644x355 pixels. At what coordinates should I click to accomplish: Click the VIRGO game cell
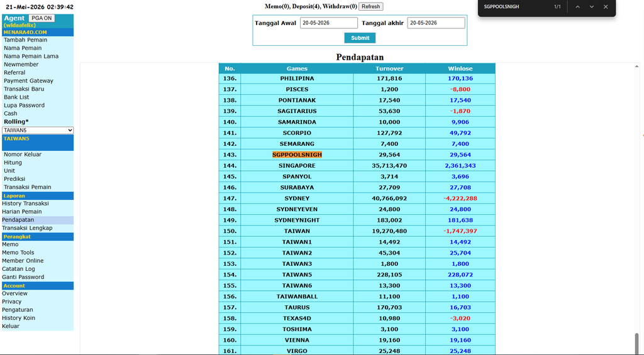(297, 351)
